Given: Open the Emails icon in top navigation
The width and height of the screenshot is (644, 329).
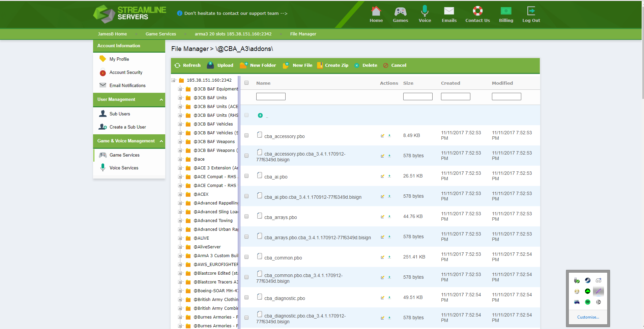Looking at the screenshot, I should [449, 14].
